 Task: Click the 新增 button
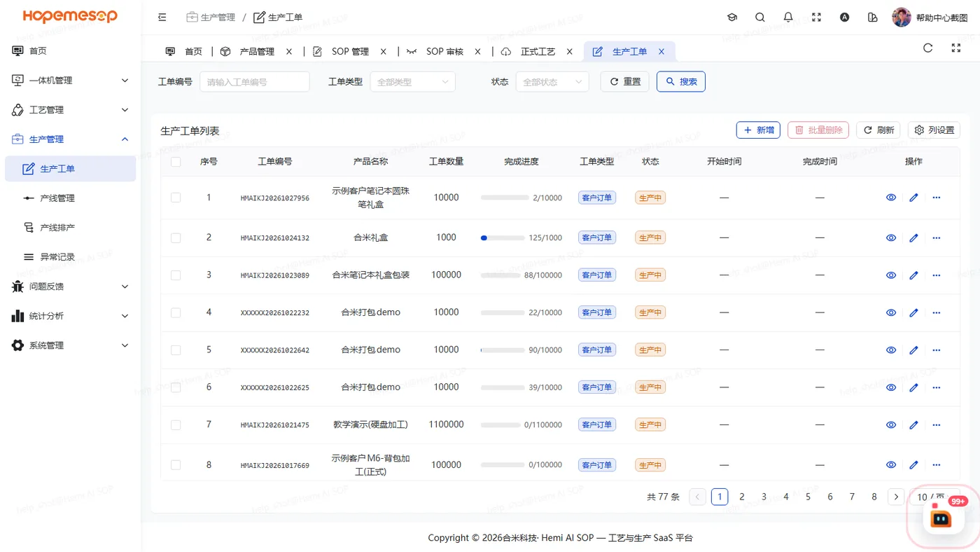(x=758, y=130)
